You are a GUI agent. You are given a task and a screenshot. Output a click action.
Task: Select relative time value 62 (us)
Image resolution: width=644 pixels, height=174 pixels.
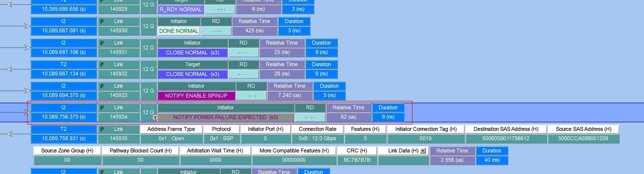coord(348,117)
